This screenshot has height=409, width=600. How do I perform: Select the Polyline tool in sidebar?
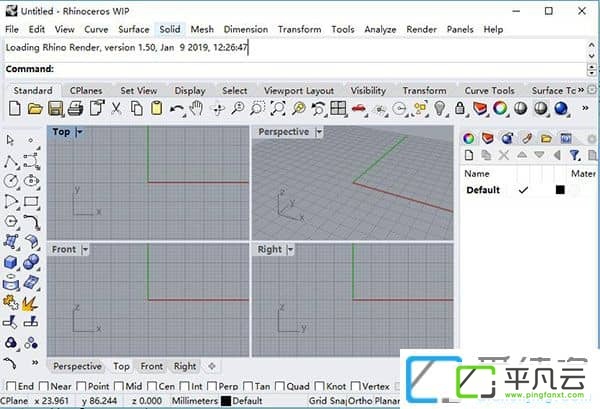(x=11, y=161)
